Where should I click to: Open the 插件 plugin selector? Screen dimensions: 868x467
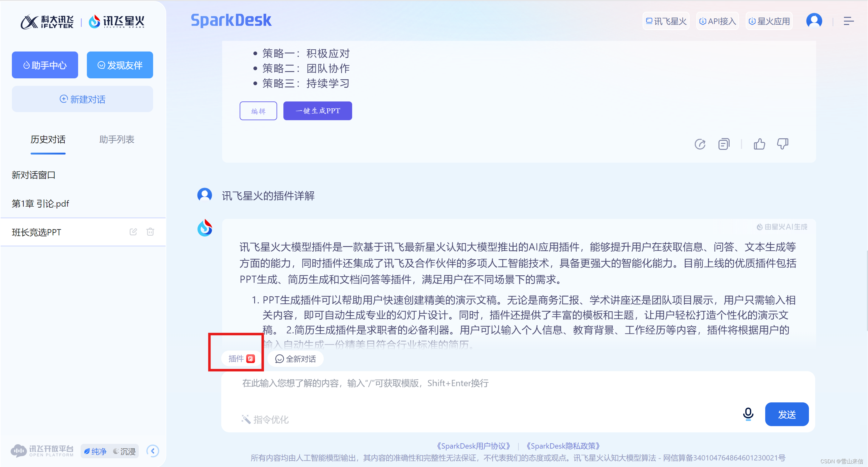coord(241,359)
